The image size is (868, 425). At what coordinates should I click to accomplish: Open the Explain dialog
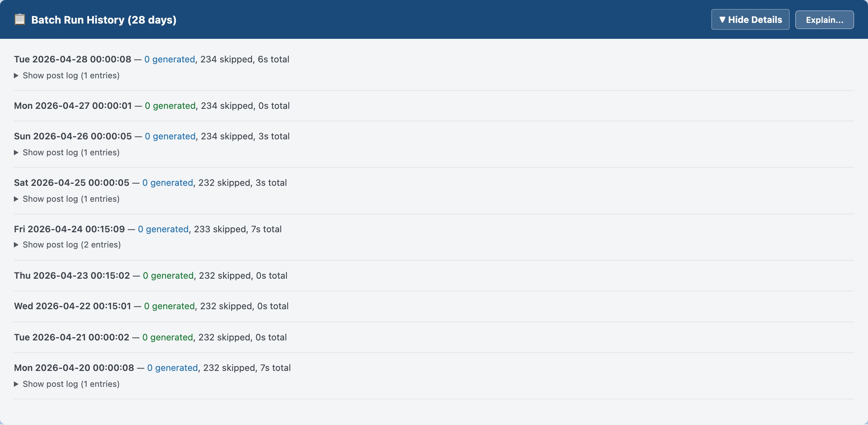pos(824,20)
